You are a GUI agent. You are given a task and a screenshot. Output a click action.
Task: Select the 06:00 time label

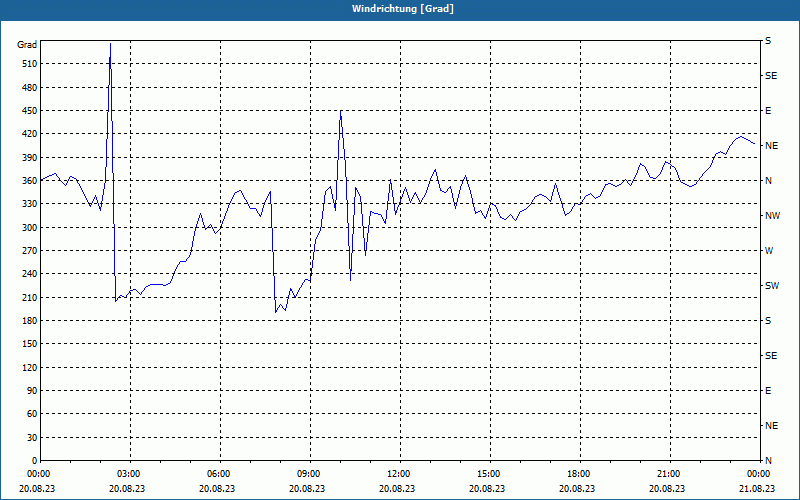218,474
